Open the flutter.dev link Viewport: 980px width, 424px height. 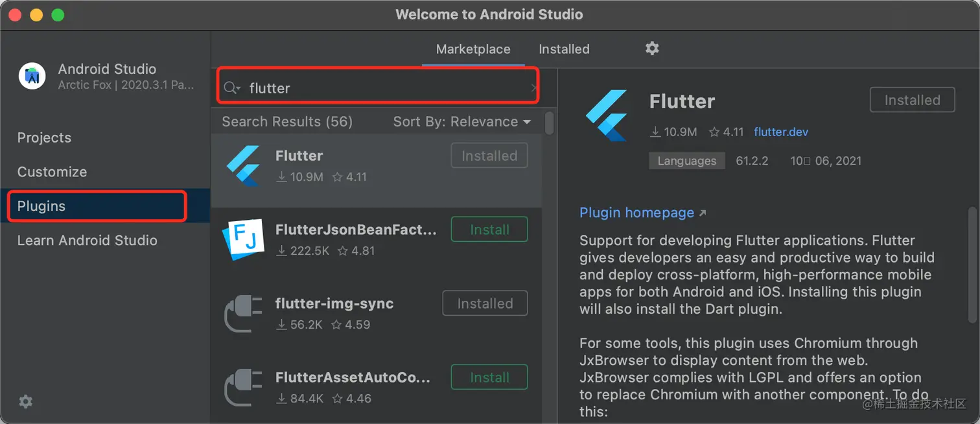(x=781, y=132)
